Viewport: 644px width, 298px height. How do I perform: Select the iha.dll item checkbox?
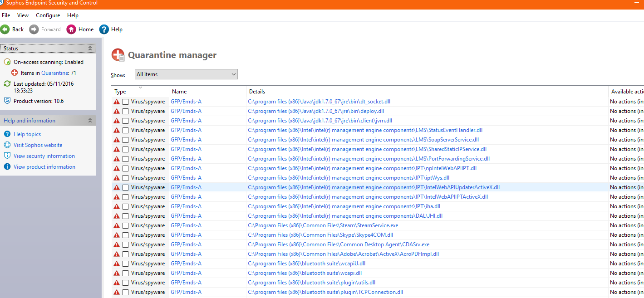pyautogui.click(x=126, y=206)
